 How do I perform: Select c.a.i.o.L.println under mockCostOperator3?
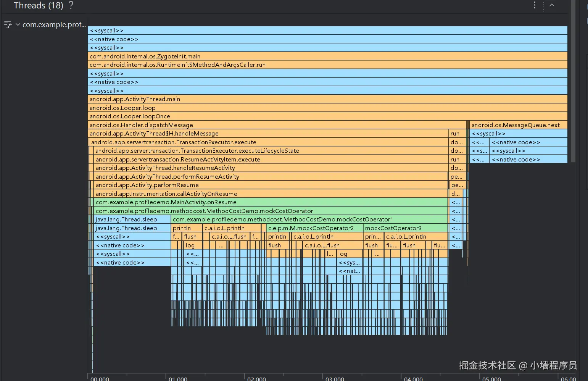click(416, 237)
